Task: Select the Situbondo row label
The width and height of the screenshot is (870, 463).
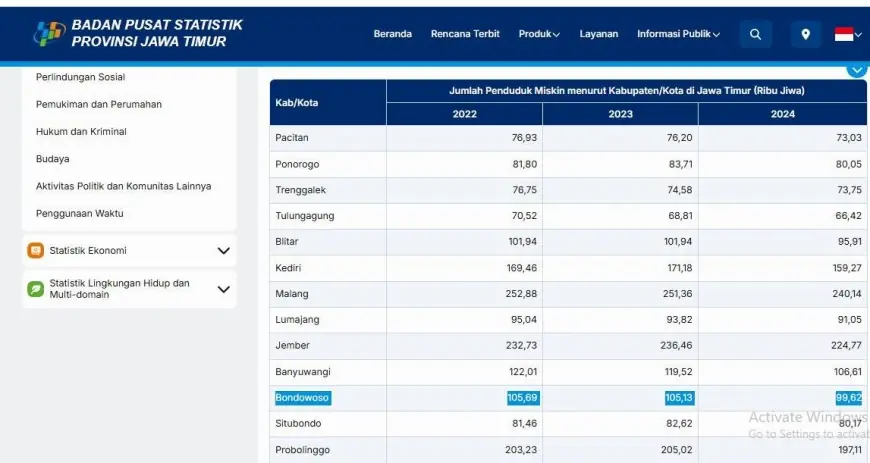Action: pyautogui.click(x=298, y=423)
